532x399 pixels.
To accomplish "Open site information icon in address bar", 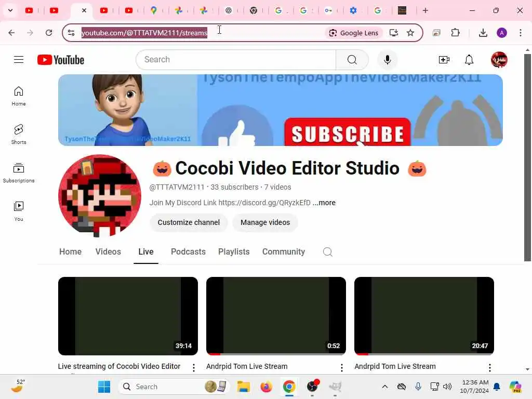I will (71, 33).
